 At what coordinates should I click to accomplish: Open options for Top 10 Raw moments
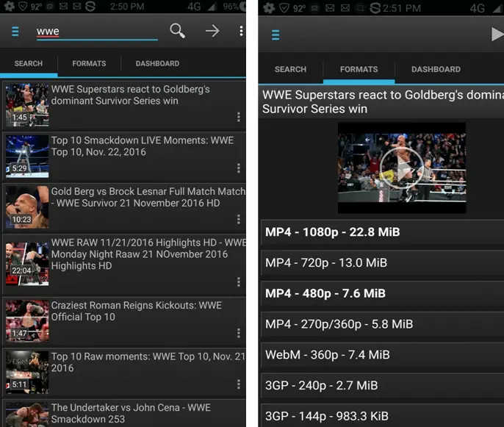click(239, 384)
